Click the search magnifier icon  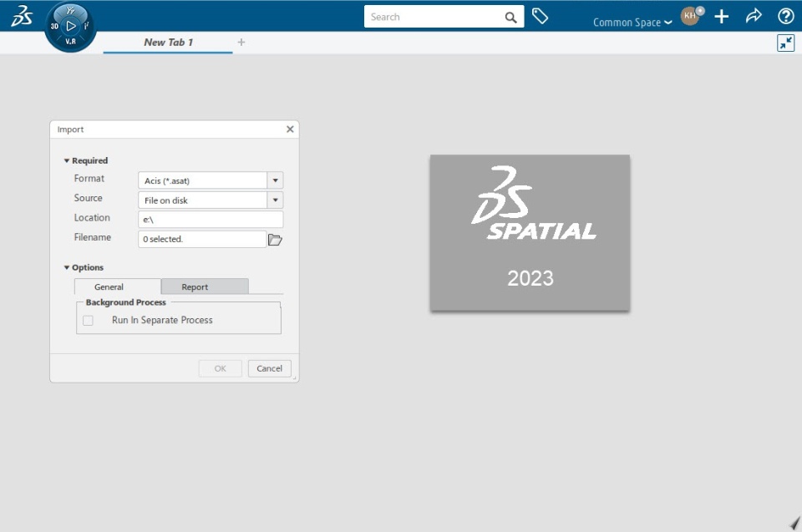510,18
